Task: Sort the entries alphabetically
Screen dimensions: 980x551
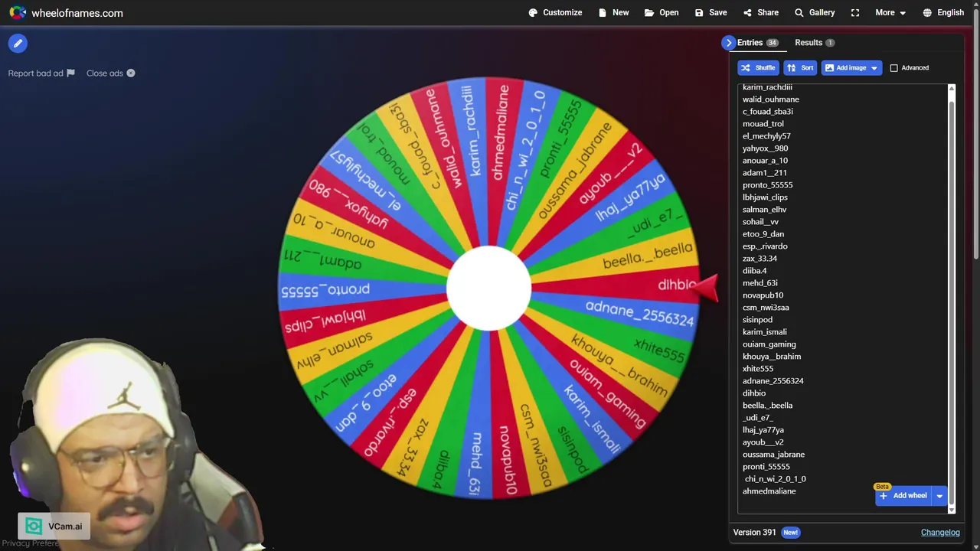Action: [800, 67]
